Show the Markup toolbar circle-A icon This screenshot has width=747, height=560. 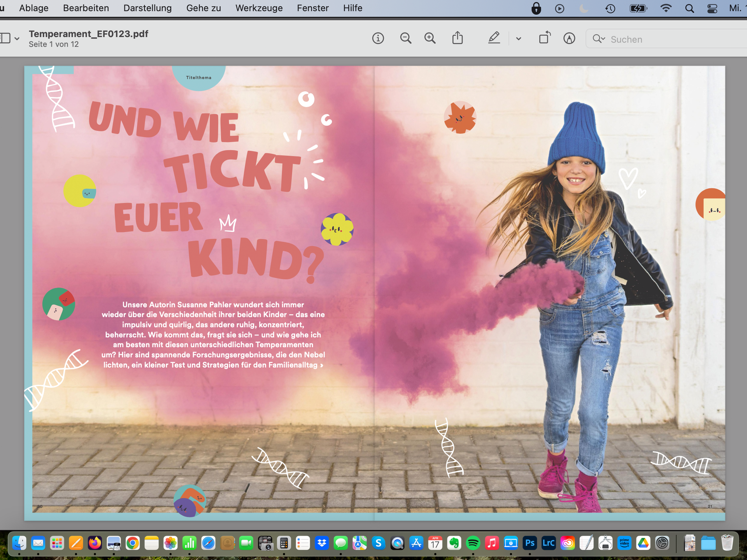coord(569,38)
